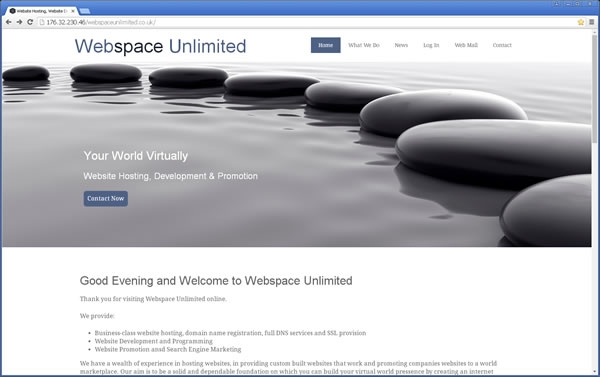Reload the page with the refresh icon
The height and width of the screenshot is (377, 600).
(30, 22)
